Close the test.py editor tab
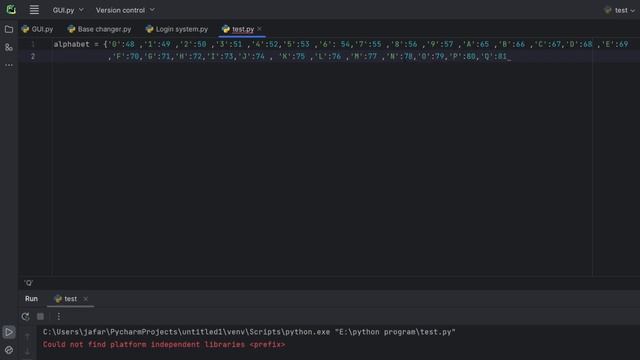 click(x=260, y=29)
